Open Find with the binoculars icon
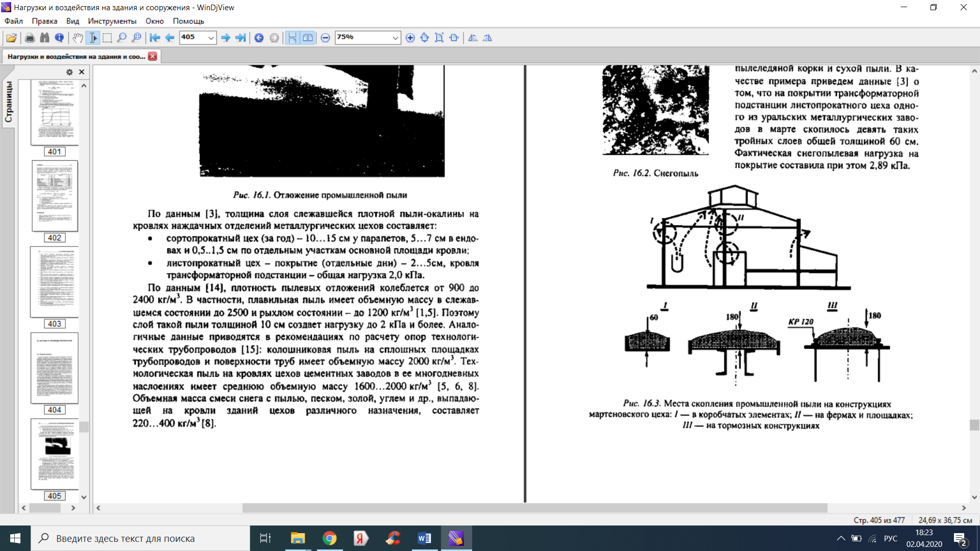The image size is (980, 551). pos(44,38)
